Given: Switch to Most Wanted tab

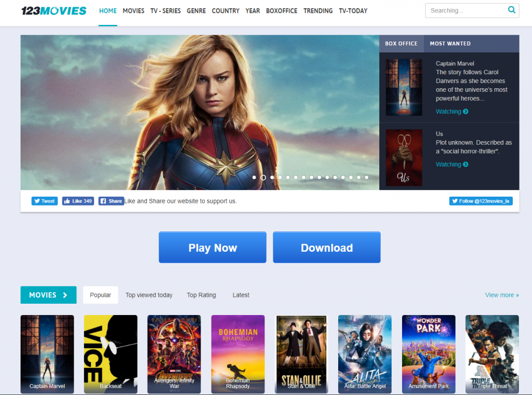Looking at the screenshot, I should [450, 44].
